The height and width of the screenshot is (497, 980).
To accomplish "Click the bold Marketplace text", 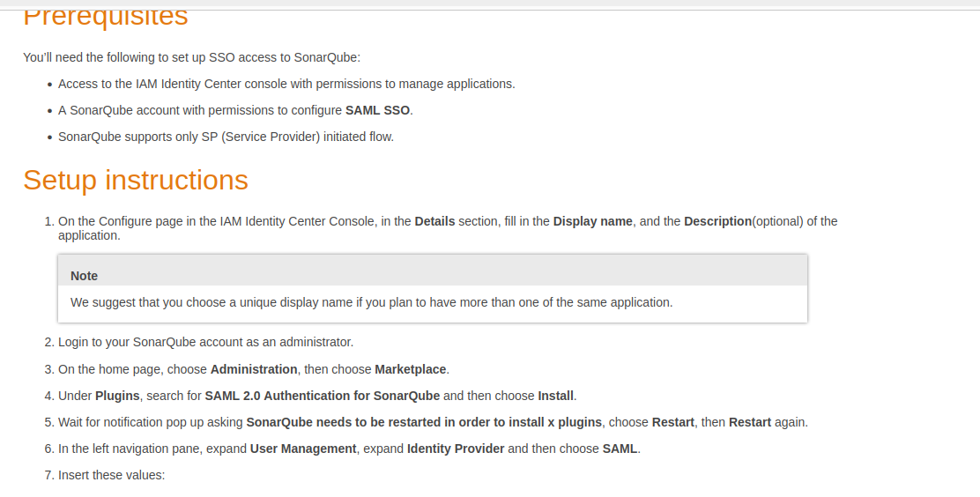I will pyautogui.click(x=411, y=369).
